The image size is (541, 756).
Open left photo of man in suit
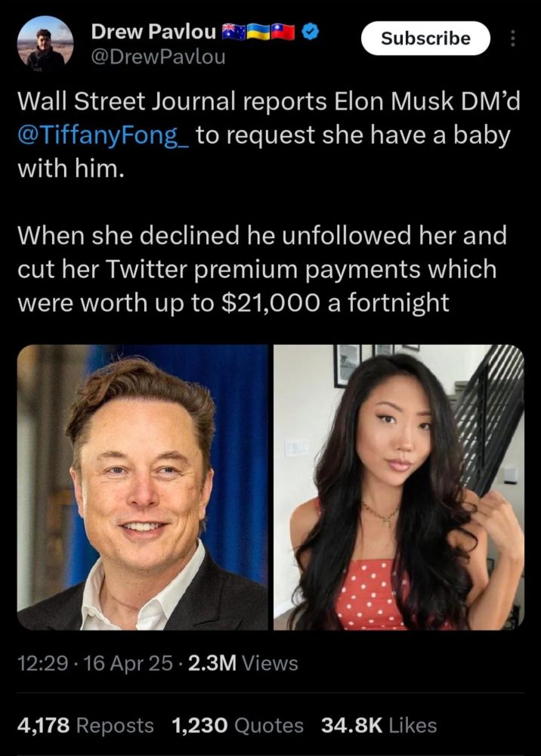(x=143, y=487)
